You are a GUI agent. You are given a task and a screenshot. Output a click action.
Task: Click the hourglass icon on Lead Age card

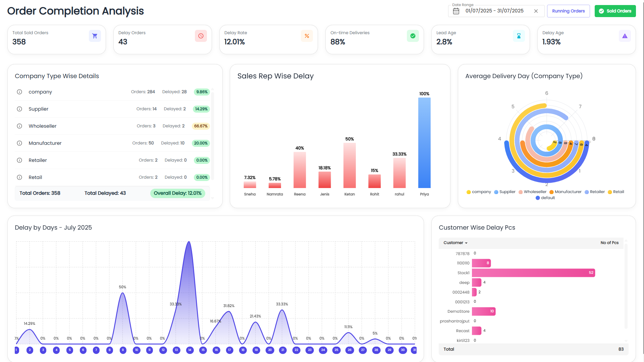point(519,36)
